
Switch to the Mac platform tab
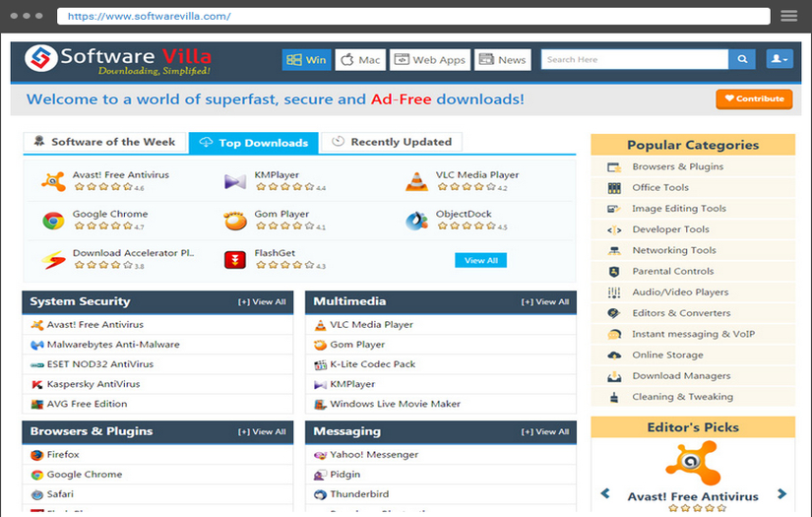pyautogui.click(x=360, y=60)
